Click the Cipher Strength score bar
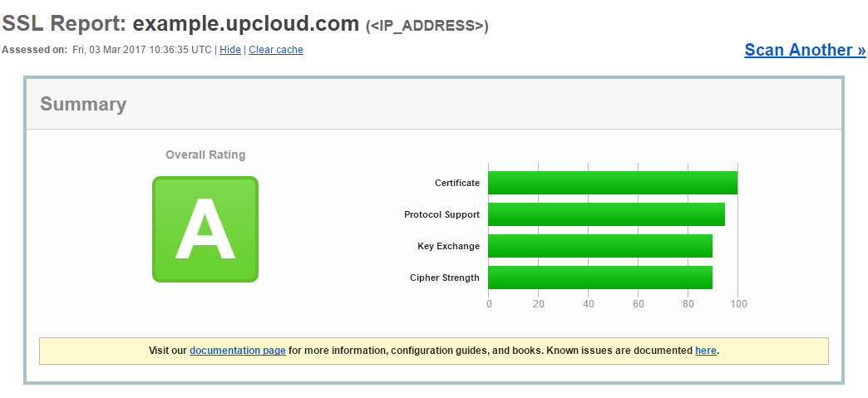Viewport: 868px width, 398px height. (600, 278)
